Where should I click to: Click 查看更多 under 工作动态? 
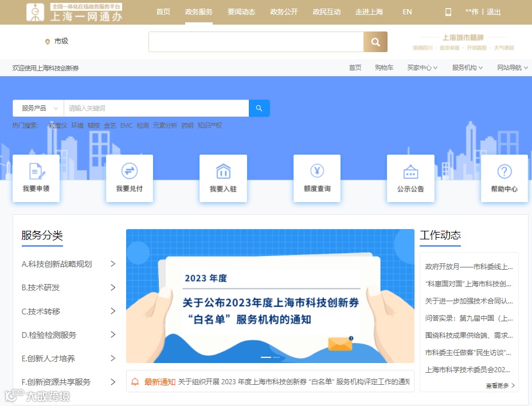pyautogui.click(x=500, y=385)
